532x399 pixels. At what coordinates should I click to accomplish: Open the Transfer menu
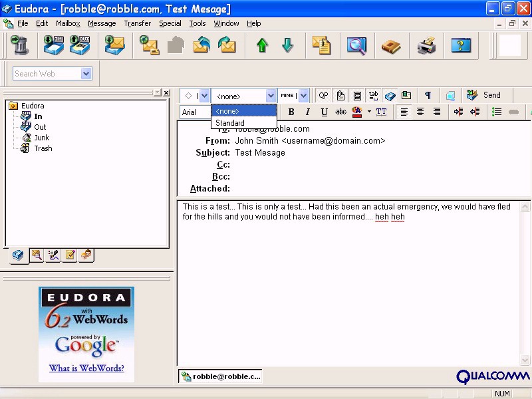(138, 23)
